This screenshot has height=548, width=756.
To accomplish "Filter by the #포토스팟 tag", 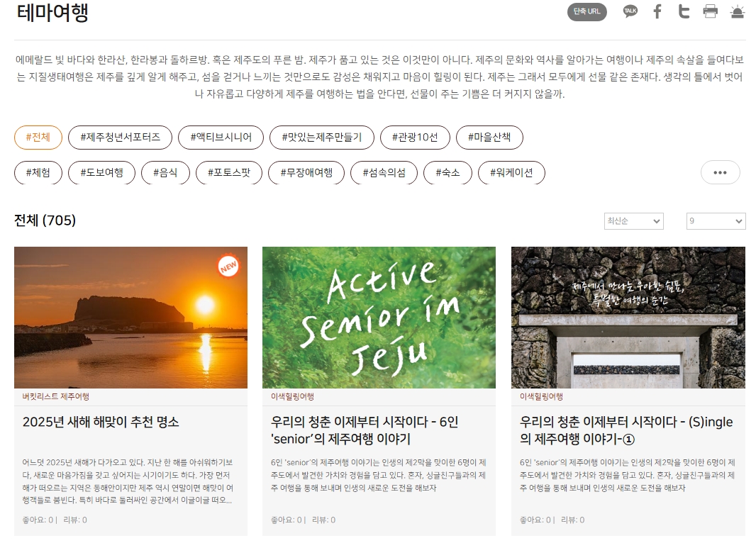I will pyautogui.click(x=229, y=172).
